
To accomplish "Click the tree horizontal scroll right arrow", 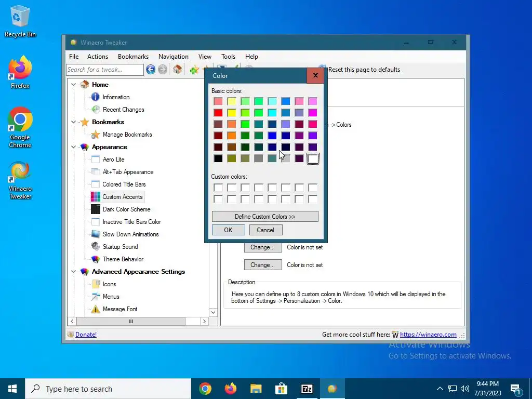I will coord(204,321).
